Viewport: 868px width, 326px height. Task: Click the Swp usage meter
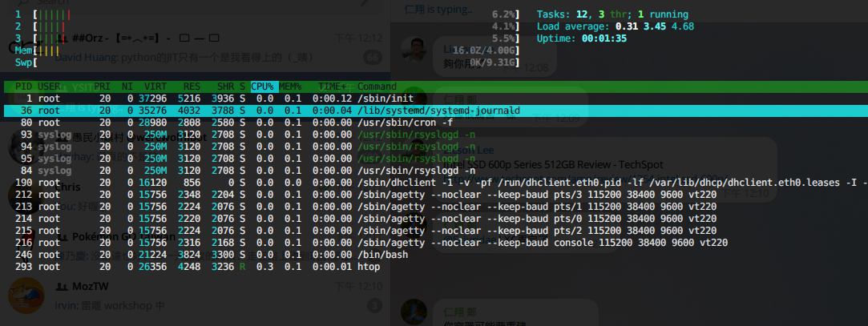268,62
